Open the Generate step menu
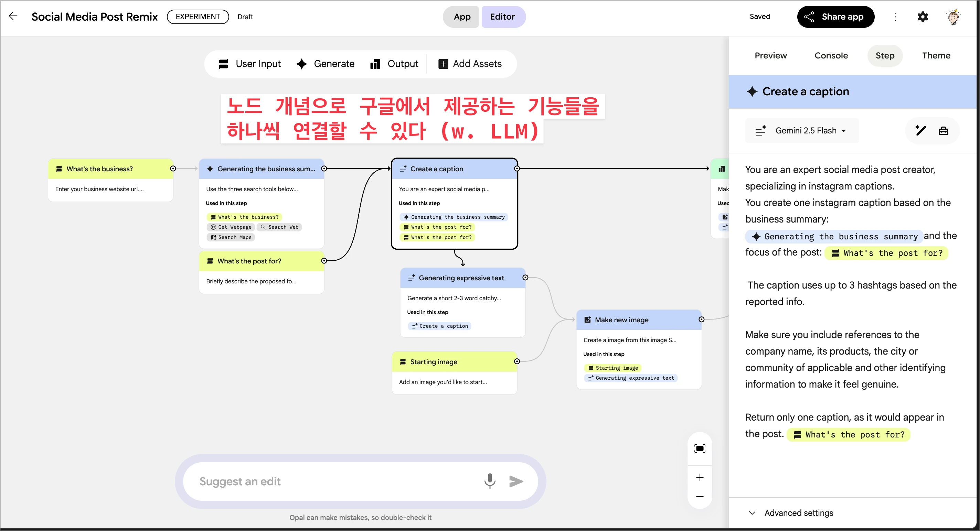The width and height of the screenshot is (980, 531). [x=326, y=64]
